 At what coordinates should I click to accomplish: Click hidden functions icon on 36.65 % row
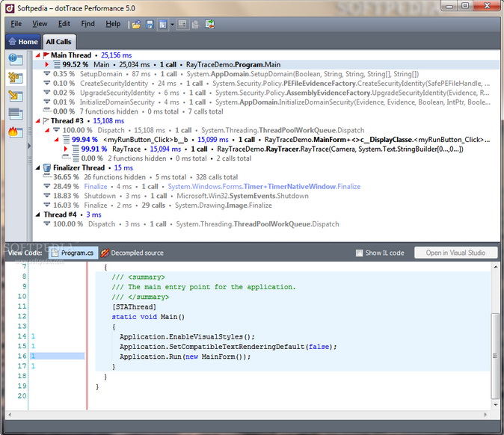(47, 176)
